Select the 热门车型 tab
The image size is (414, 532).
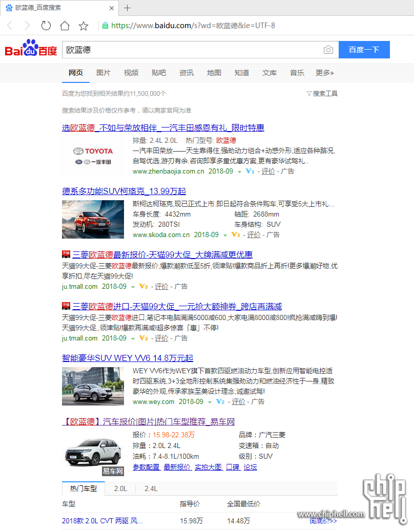coord(84,488)
